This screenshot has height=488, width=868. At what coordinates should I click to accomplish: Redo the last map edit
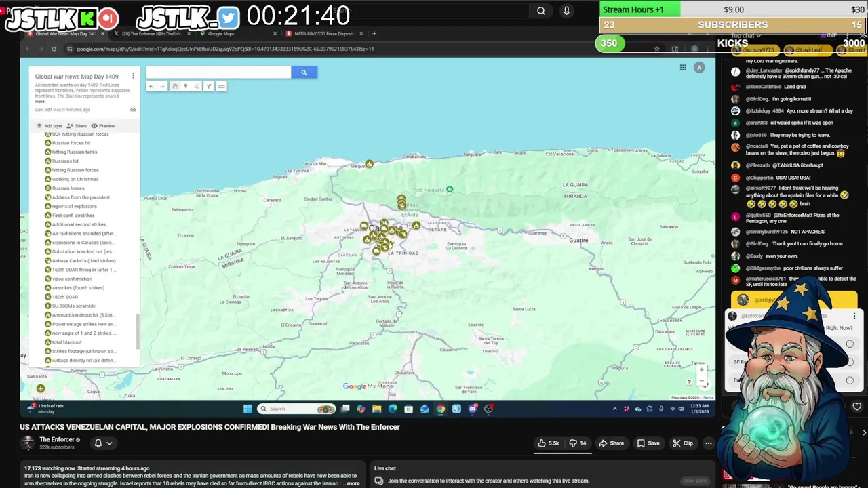click(162, 86)
